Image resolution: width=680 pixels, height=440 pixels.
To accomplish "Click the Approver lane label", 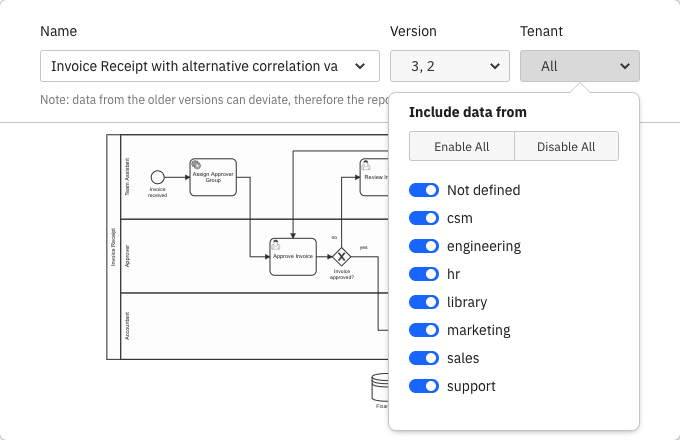I will point(127,255).
